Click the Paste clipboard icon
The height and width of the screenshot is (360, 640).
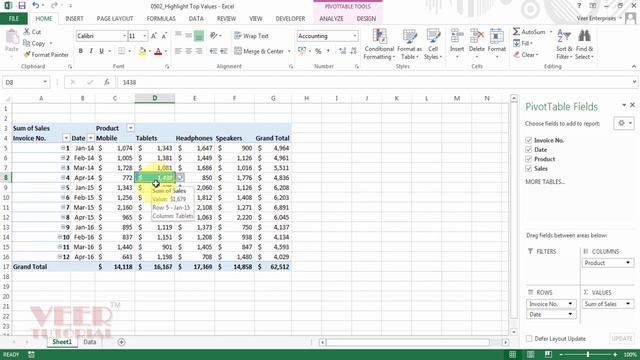[12, 38]
